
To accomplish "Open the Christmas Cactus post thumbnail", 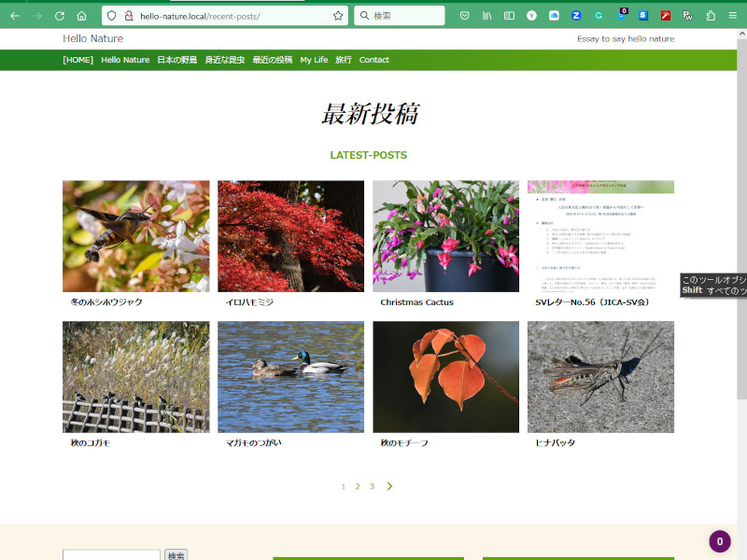I will [x=445, y=236].
